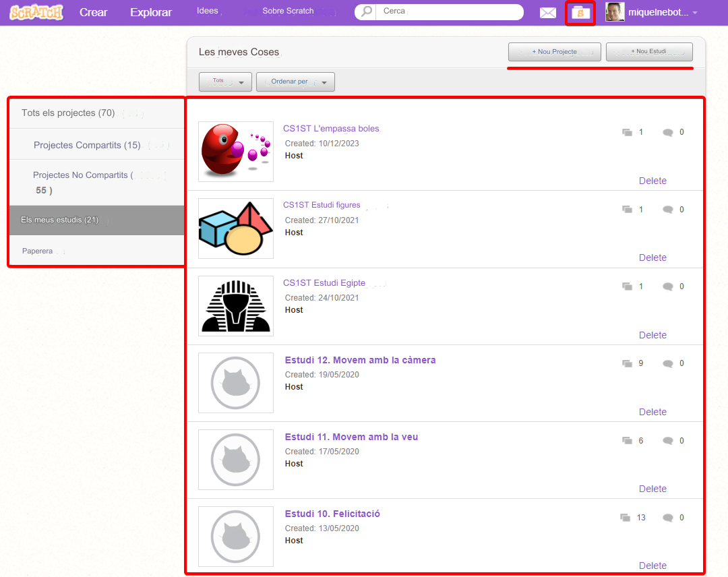Screen dimensions: 728x577
Task: Click the search magnifier icon
Action: click(367, 12)
